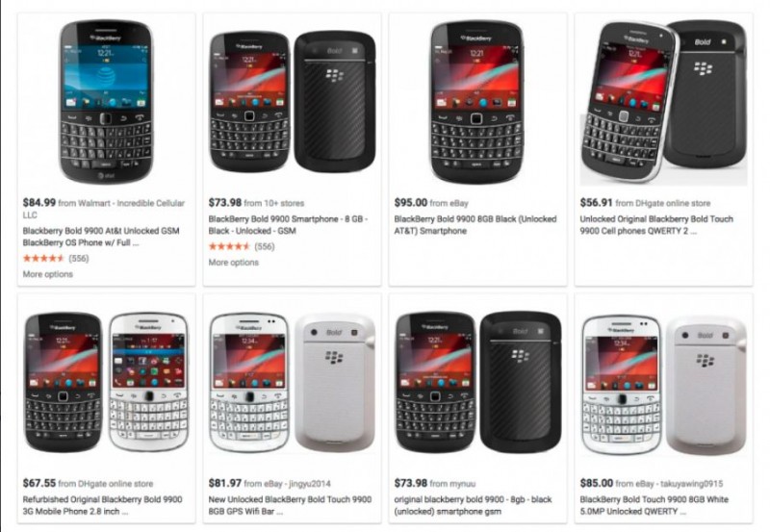Select the $56.91 DHgate phone image
770x532 pixels.
tap(663, 103)
